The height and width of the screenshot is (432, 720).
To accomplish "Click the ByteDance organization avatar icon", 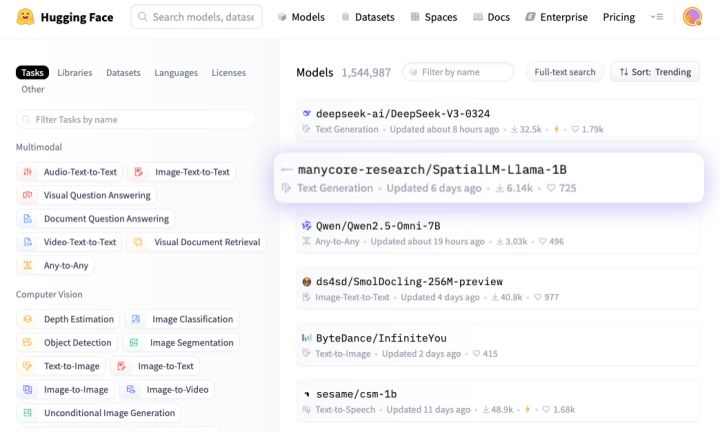I will [x=307, y=338].
